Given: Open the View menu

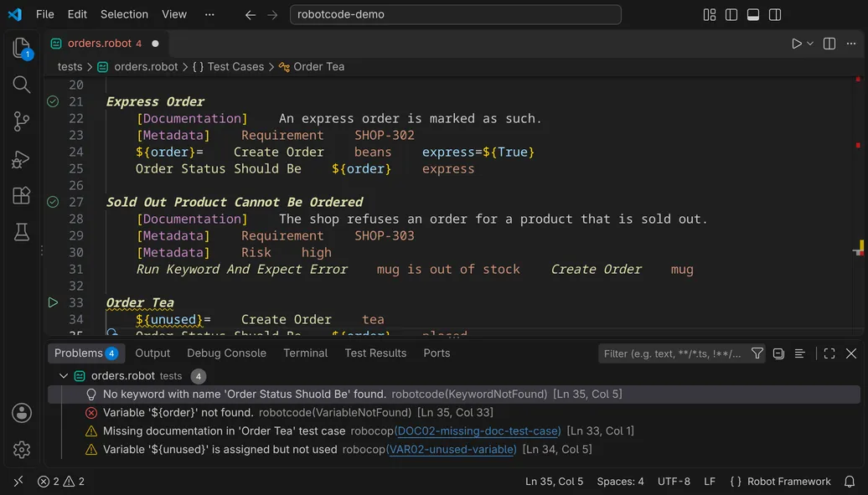Looking at the screenshot, I should coord(173,14).
